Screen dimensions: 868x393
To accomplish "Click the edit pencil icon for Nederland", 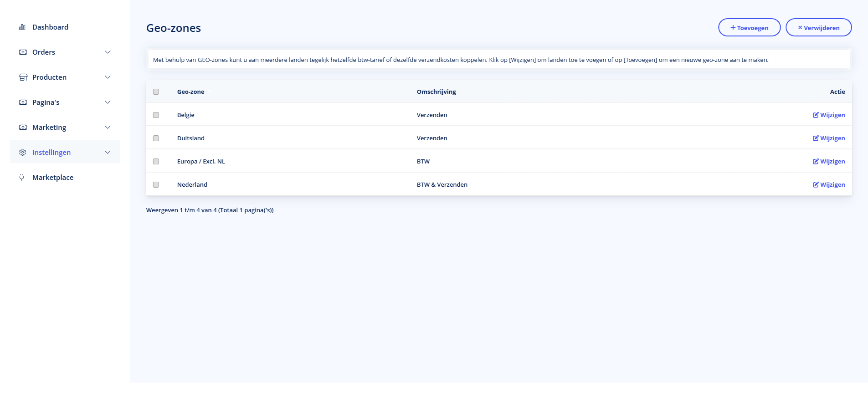I will point(816,185).
